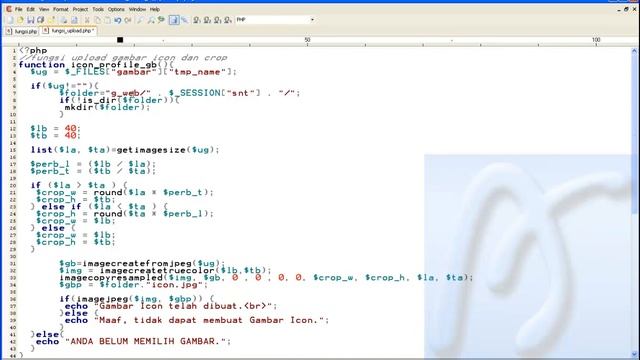Viewport: 640px width, 360px height.
Task: Open the View menu
Action: 44,9
